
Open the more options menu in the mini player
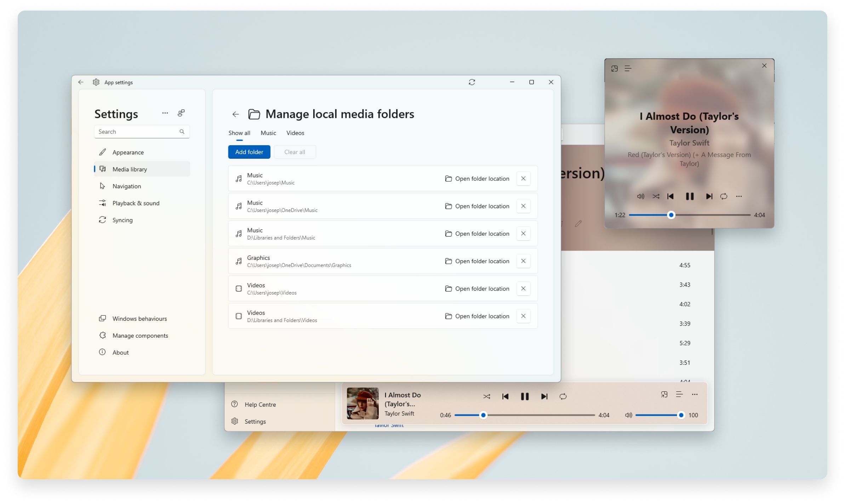coord(739,196)
